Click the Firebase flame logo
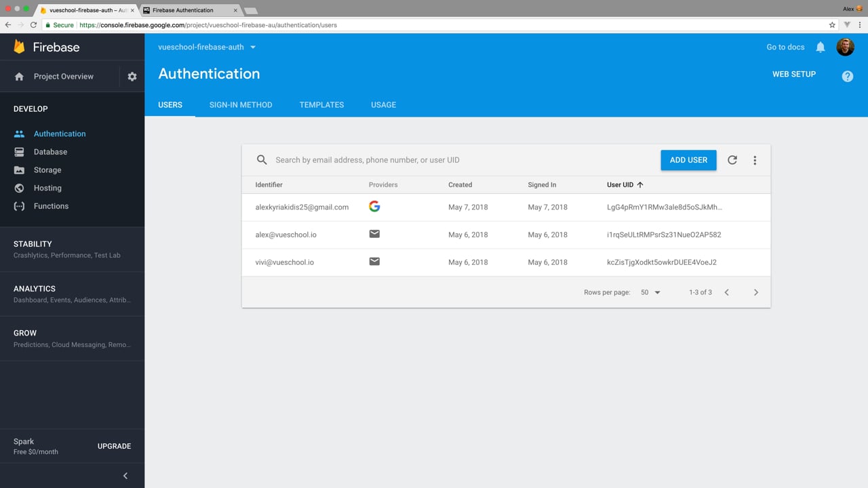Viewport: 868px width, 488px height. [19, 47]
